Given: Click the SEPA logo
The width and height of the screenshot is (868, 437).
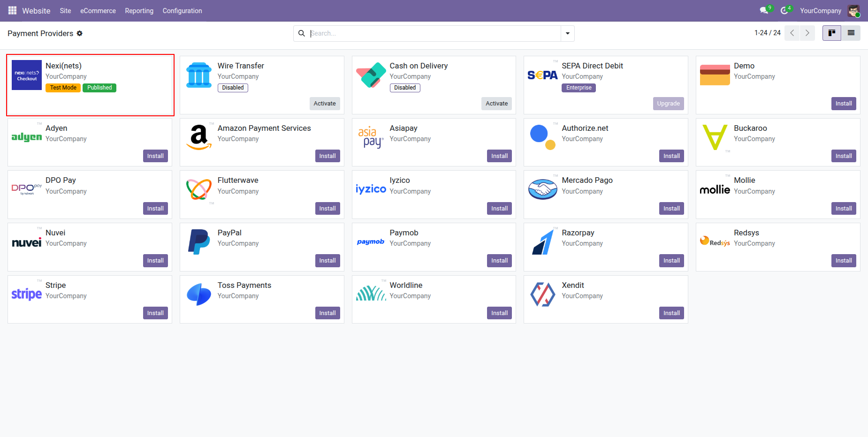Looking at the screenshot, I should click(542, 75).
